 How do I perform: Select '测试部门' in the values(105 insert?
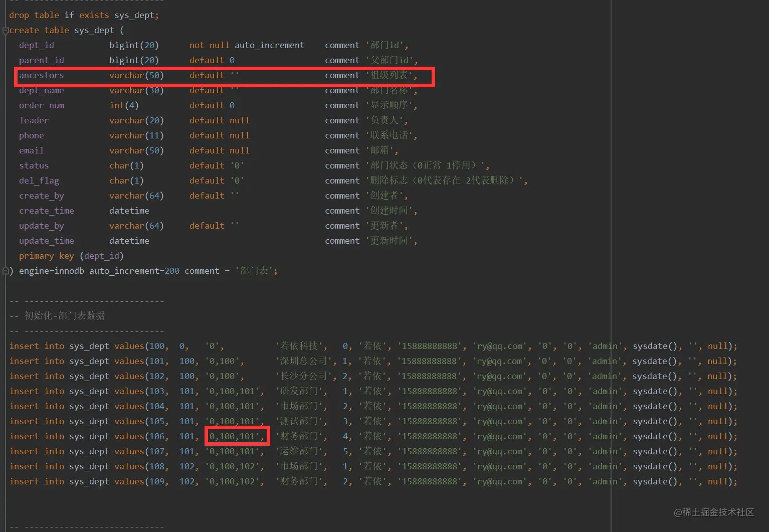pos(299,421)
